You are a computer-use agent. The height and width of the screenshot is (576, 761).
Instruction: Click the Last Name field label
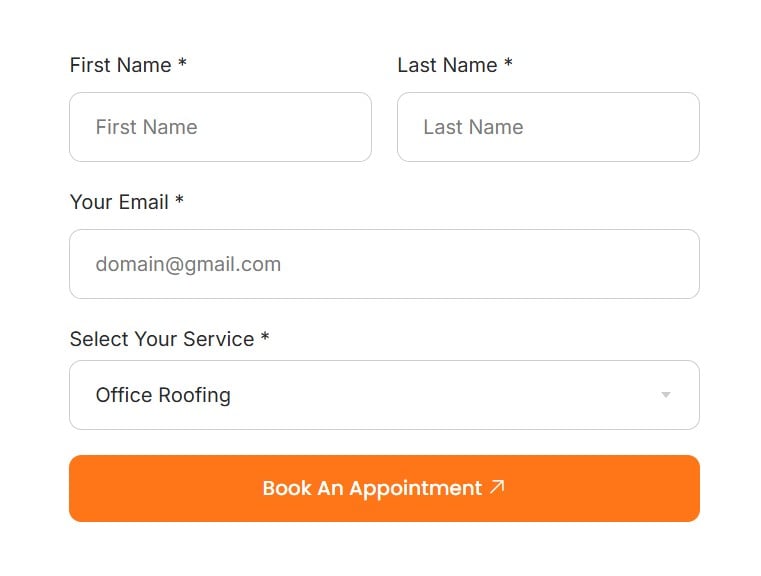[x=447, y=65]
